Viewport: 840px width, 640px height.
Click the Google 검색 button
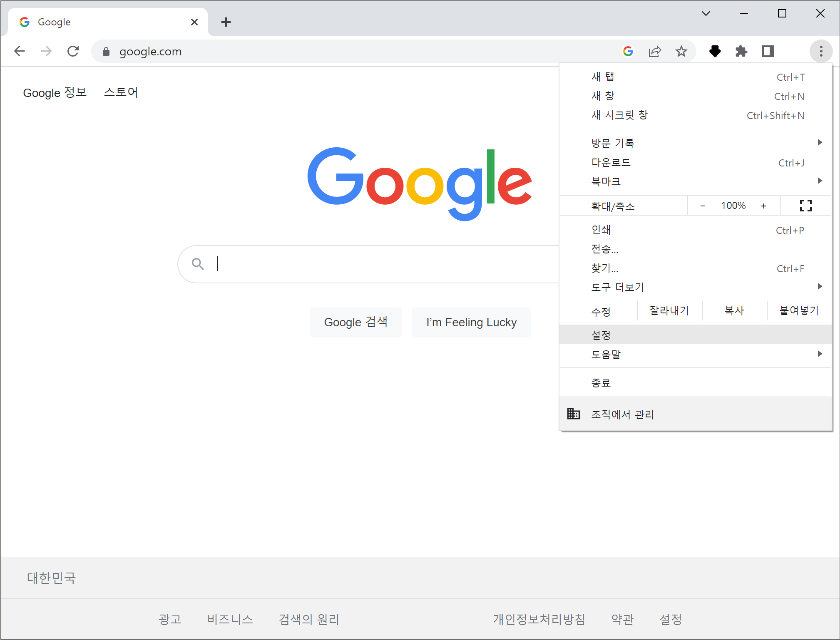[x=355, y=322]
